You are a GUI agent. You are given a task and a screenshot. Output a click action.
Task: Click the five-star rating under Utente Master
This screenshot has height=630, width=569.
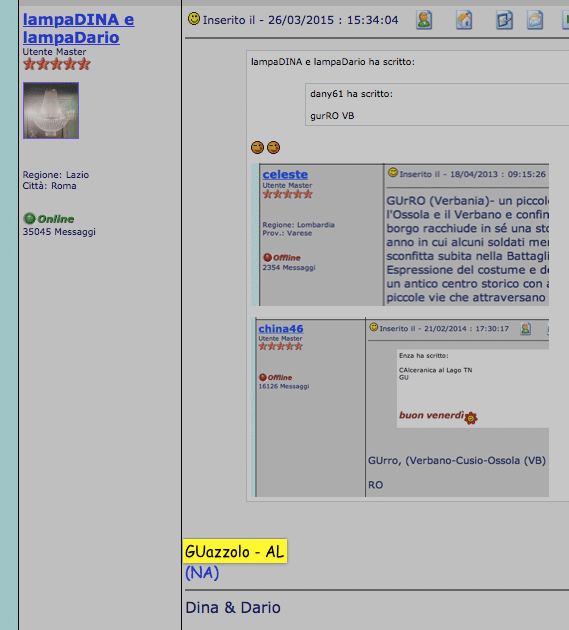click(x=57, y=64)
